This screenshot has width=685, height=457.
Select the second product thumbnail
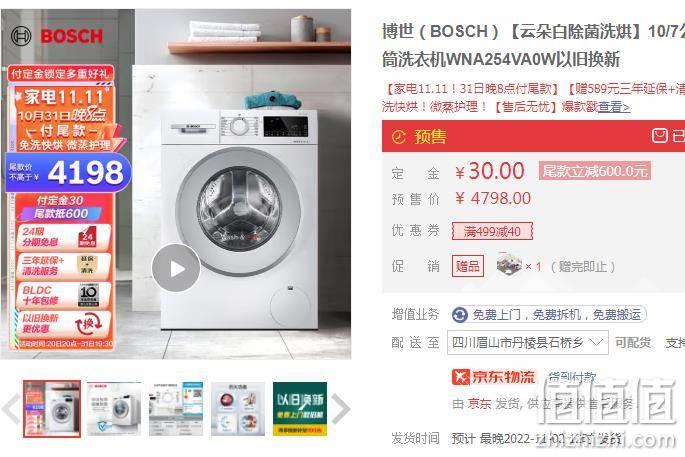coord(114,409)
